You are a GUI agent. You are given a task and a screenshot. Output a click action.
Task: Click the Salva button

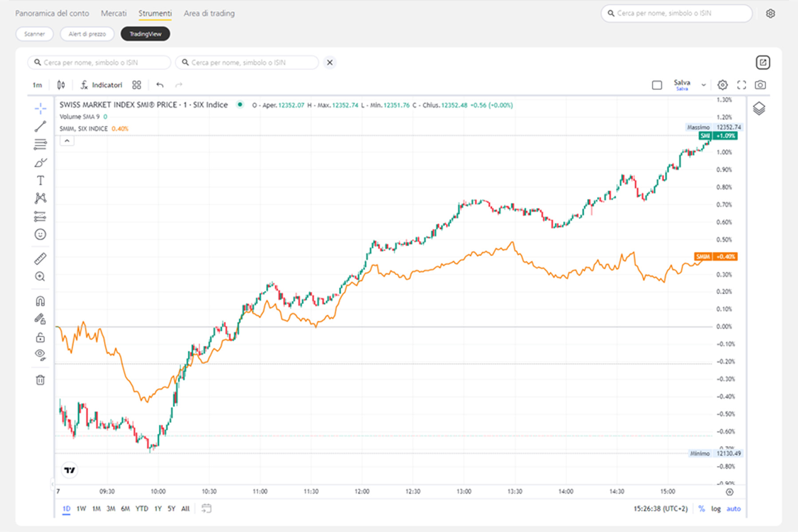[x=682, y=84]
